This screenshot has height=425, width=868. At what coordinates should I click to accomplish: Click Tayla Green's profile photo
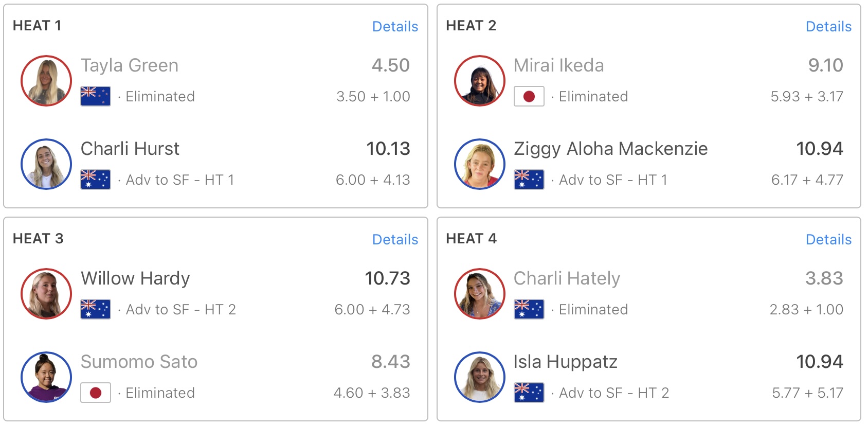(x=46, y=81)
